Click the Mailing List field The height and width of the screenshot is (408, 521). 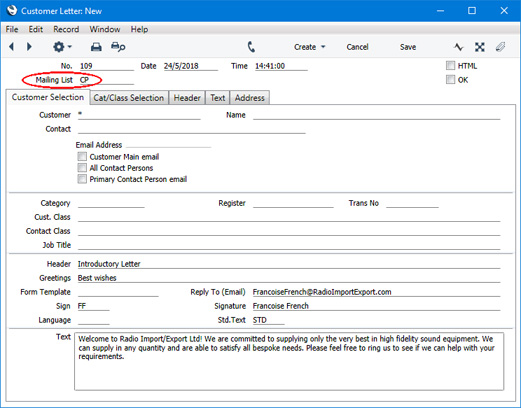tap(106, 80)
